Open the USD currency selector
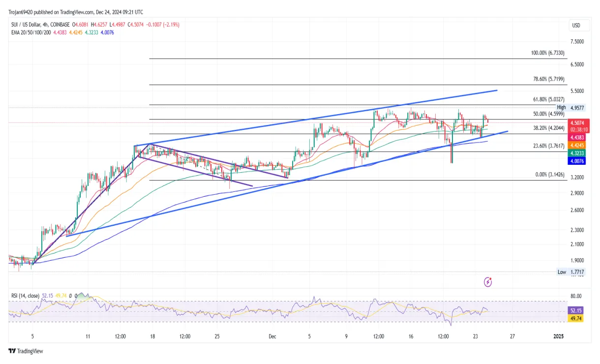 tap(578, 25)
